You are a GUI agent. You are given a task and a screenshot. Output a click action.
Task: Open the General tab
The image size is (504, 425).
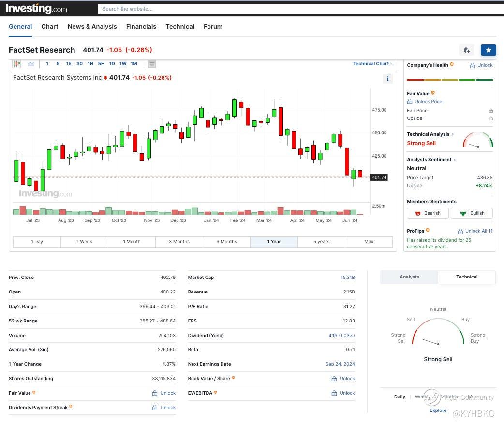(20, 26)
